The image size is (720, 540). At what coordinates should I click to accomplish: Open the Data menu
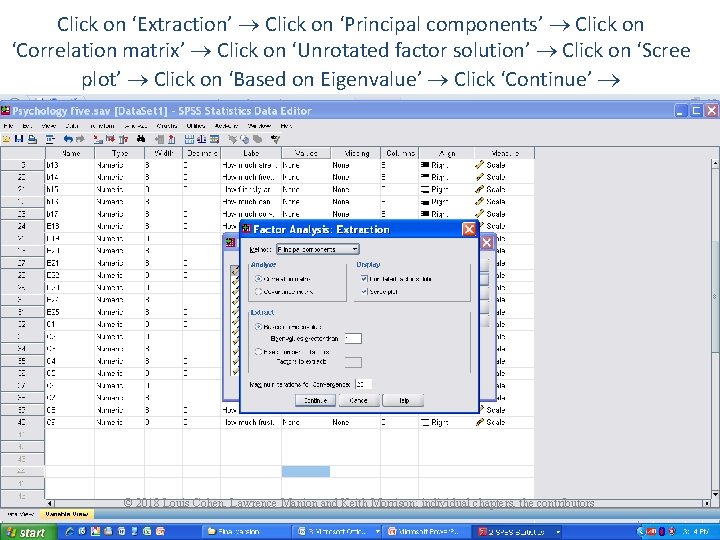(72, 125)
